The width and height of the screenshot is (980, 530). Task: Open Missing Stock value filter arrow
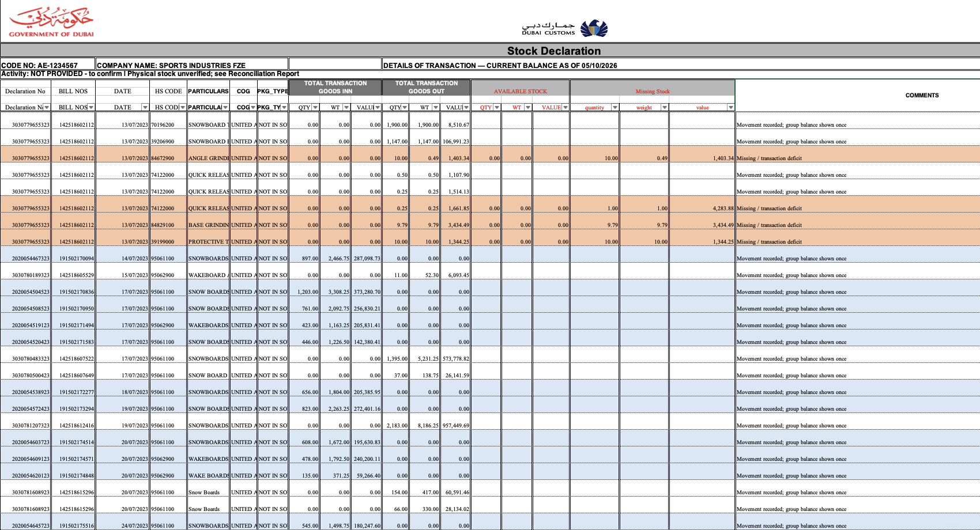tap(731, 107)
